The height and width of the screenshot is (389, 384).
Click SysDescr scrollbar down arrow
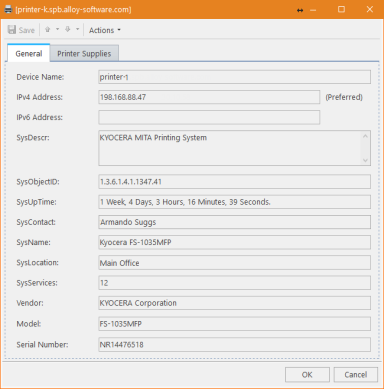tap(365, 160)
